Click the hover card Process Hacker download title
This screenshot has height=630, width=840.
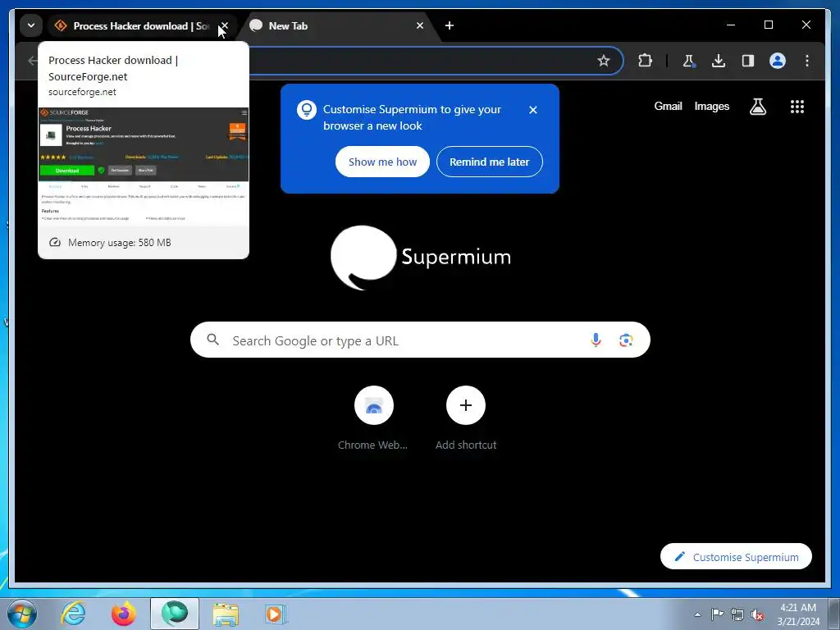[113, 68]
